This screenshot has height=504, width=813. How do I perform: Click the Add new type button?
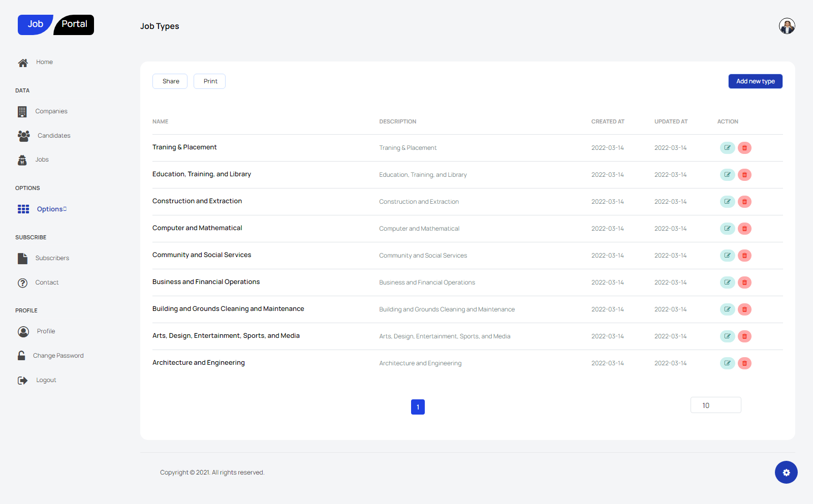pyautogui.click(x=755, y=81)
